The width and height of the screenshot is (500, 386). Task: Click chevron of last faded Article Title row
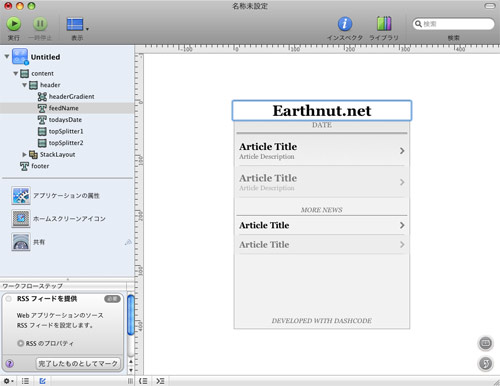pos(402,245)
